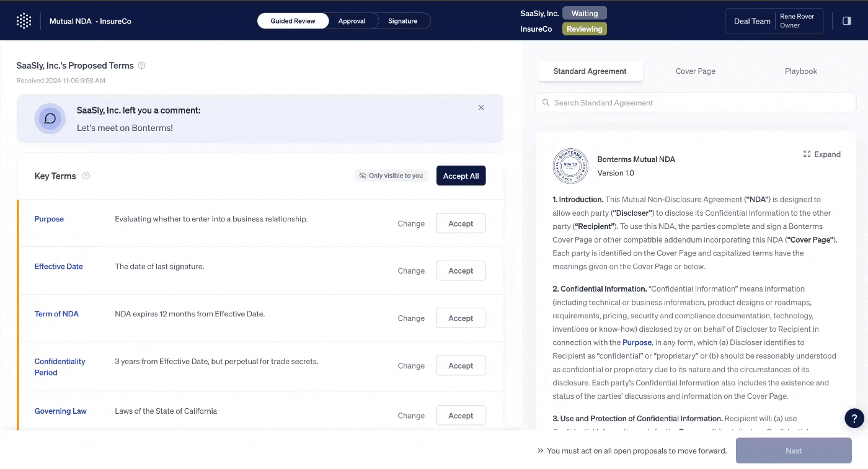Click the Purpose link in agreement section 2
Screen dimensions: 868x469
[637, 342]
